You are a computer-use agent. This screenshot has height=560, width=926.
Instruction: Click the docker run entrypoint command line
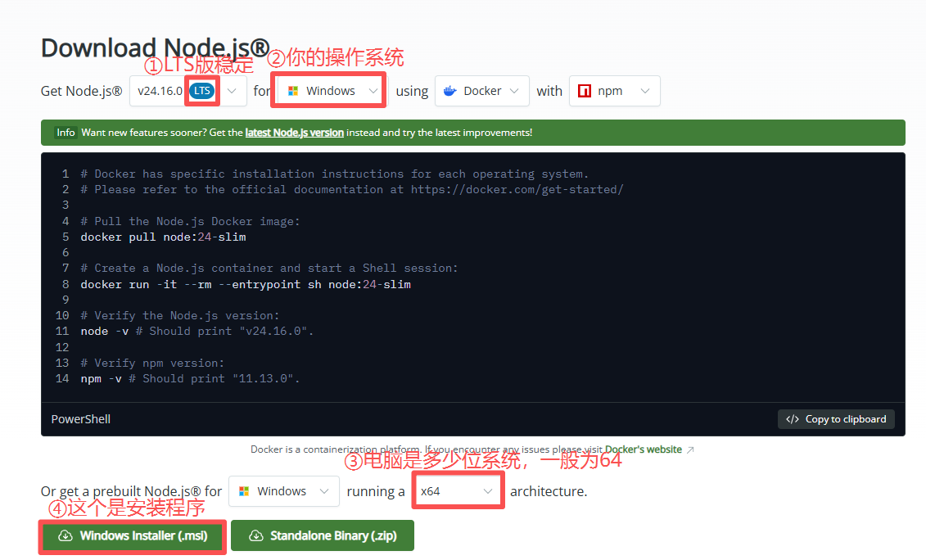[246, 284]
